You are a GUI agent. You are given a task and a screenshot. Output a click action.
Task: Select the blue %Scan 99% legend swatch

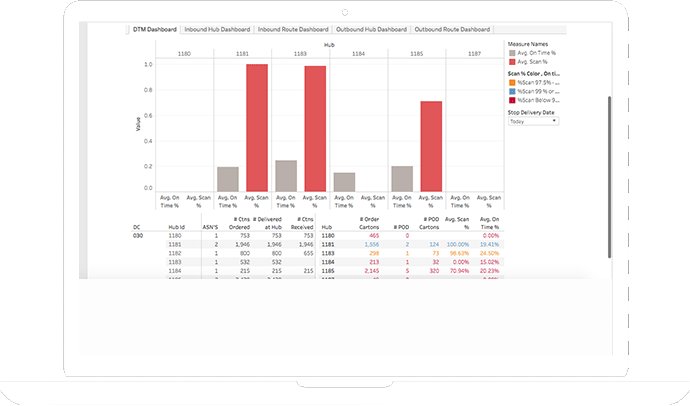(513, 93)
